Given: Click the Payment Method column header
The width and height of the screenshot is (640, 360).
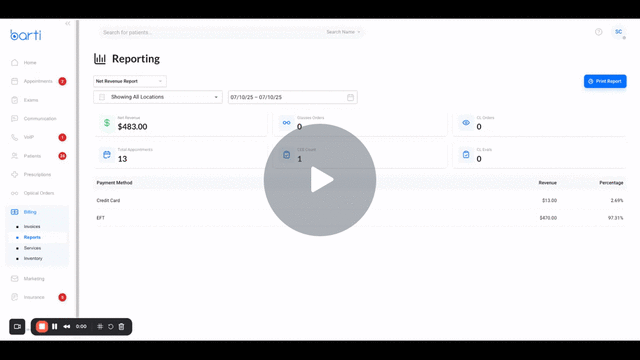Looking at the screenshot, I should (x=114, y=183).
